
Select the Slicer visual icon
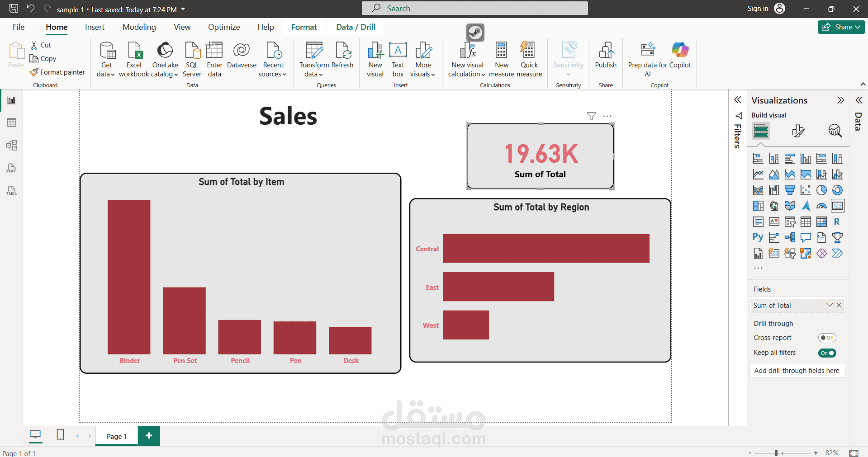coord(790,222)
